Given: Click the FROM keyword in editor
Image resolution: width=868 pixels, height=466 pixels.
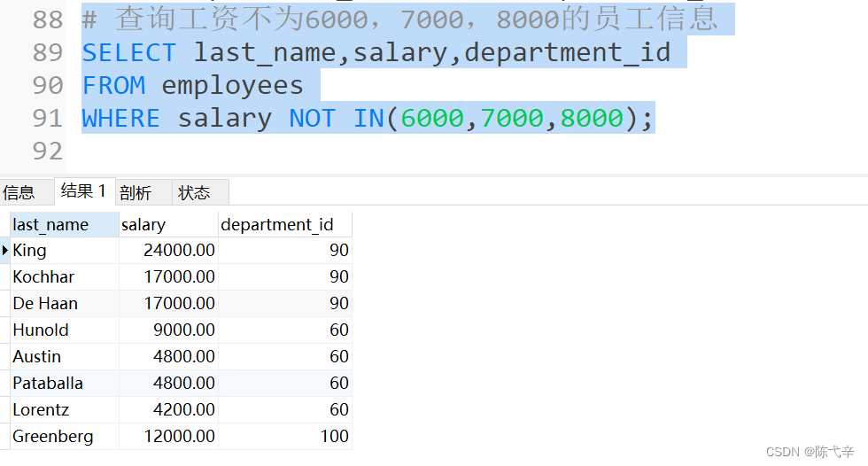Looking at the screenshot, I should (x=113, y=86).
